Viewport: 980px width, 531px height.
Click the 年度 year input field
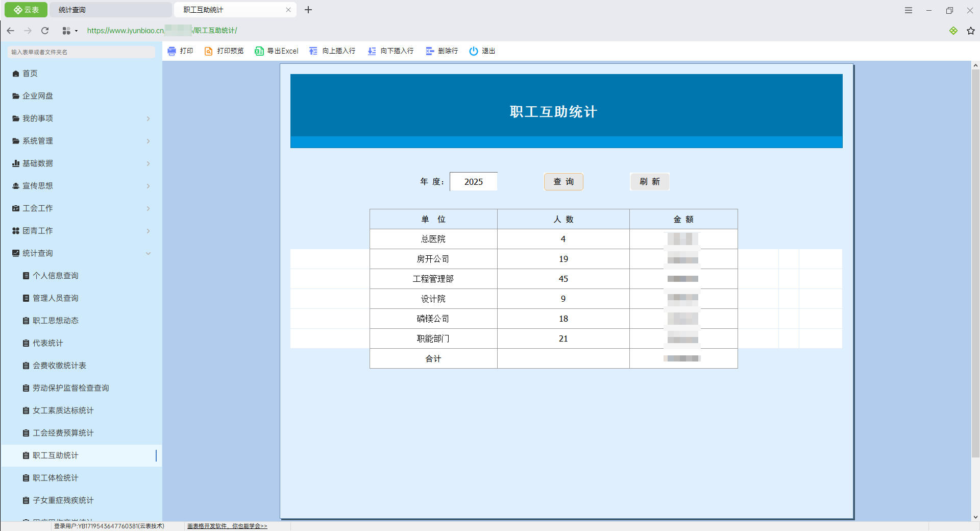click(x=473, y=182)
